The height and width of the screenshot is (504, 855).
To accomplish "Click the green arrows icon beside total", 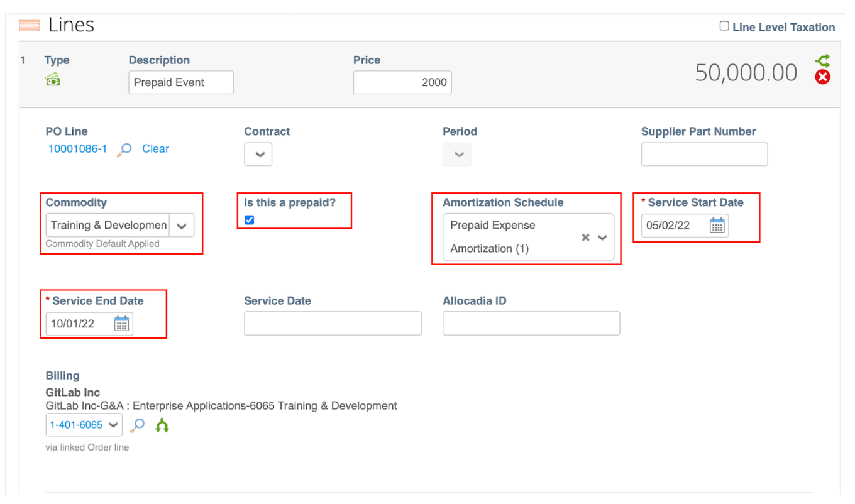I will coord(822,61).
